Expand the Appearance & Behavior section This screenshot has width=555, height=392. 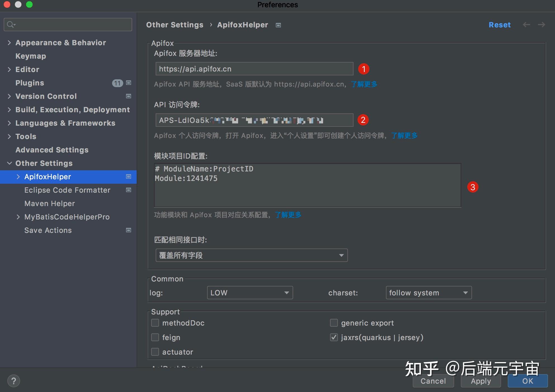(x=10, y=42)
